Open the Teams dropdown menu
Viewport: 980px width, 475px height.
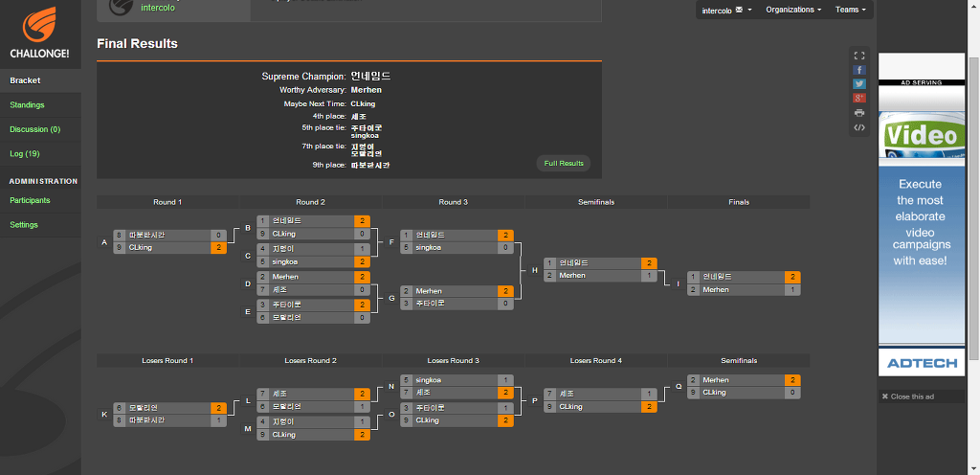tap(850, 10)
